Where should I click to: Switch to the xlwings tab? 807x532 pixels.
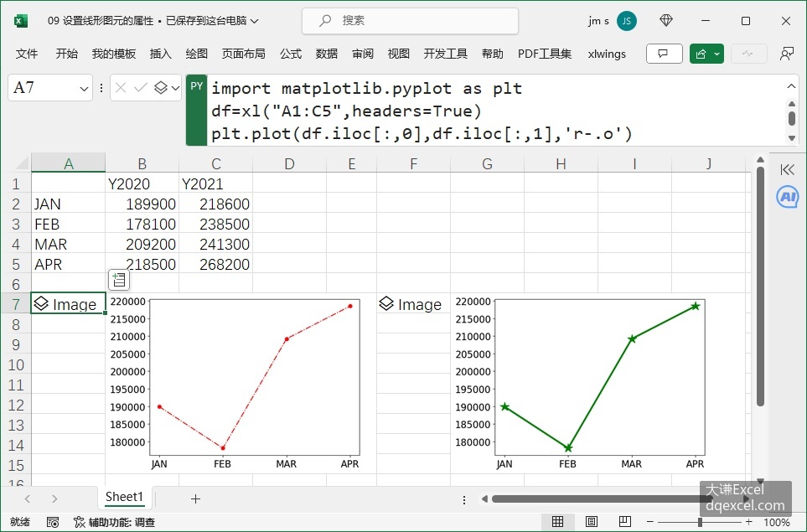(607, 54)
